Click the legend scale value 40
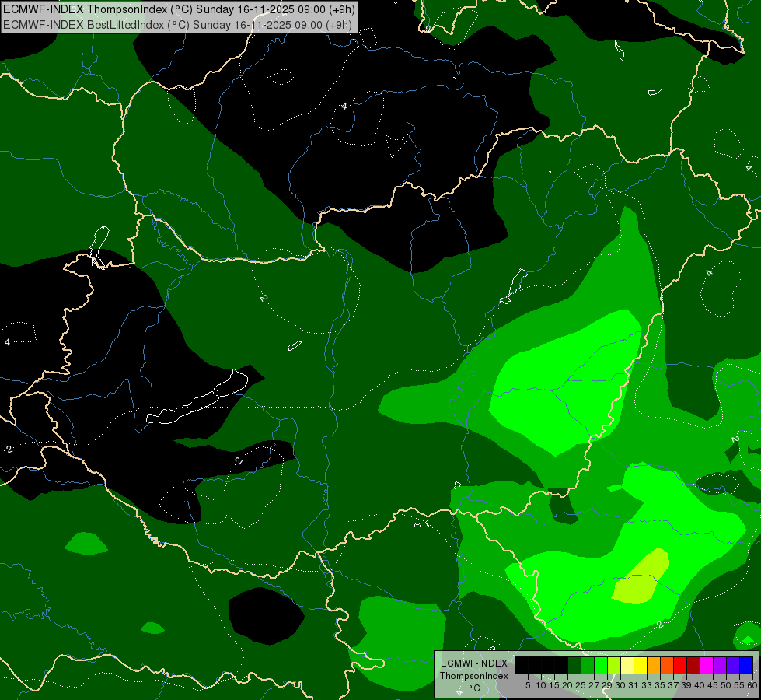 tap(700, 685)
